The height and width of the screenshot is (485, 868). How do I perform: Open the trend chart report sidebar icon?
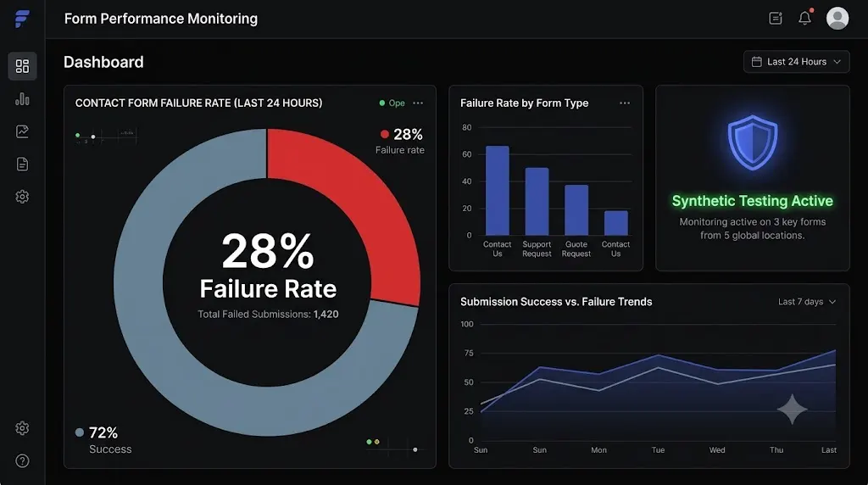point(22,131)
